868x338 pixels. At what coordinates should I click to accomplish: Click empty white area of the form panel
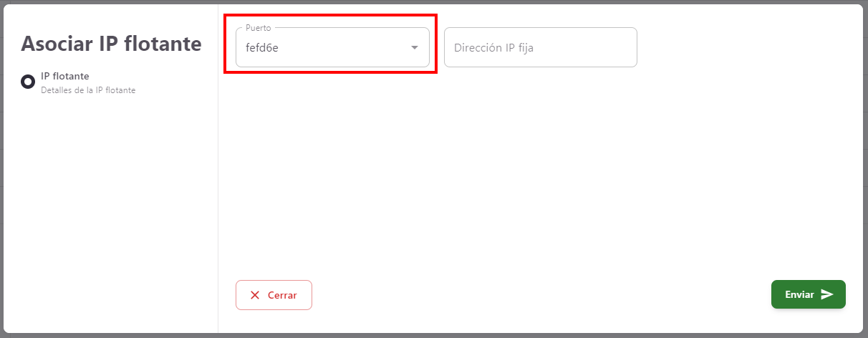537,179
